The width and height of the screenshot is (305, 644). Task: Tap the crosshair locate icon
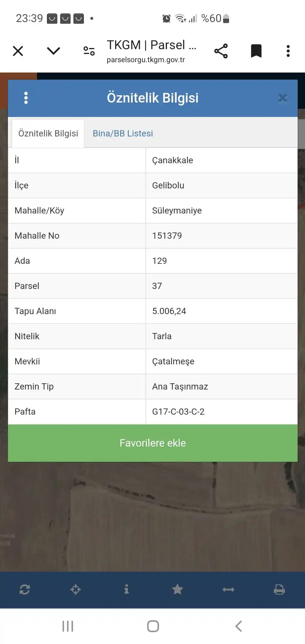pyautogui.click(x=75, y=590)
